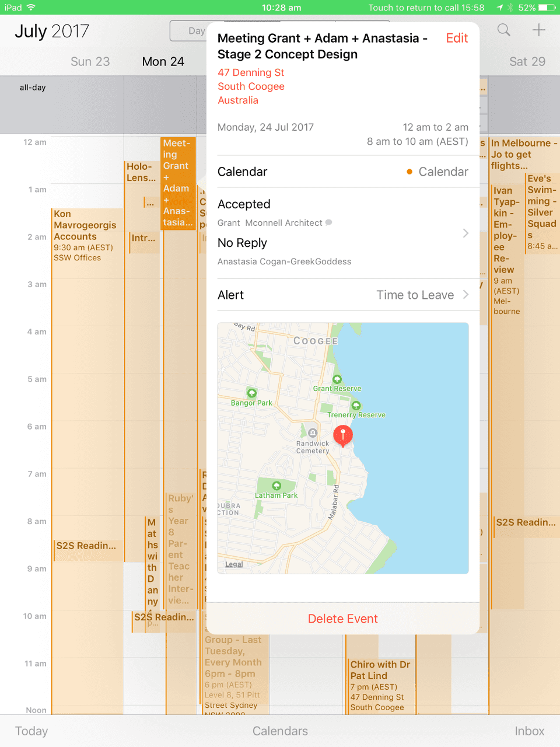Tap Trenerry Reserve icon on map
Image resolution: width=560 pixels, height=747 pixels.
pos(356,406)
